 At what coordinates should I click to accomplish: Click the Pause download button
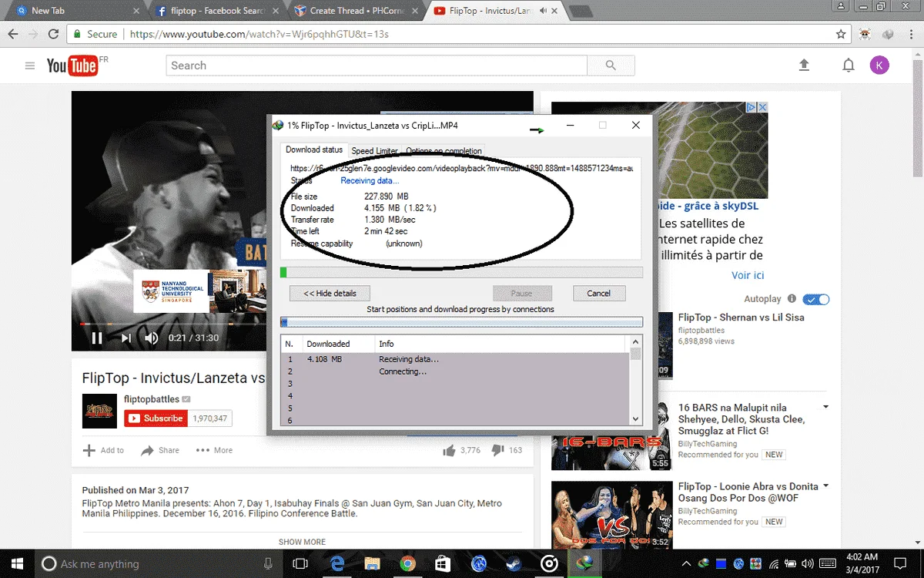(521, 294)
